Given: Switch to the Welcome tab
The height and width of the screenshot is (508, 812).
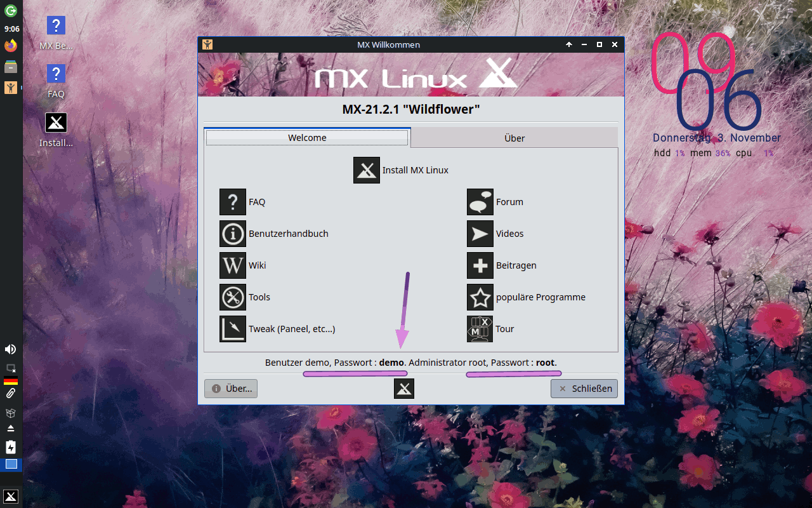Looking at the screenshot, I should tap(307, 138).
